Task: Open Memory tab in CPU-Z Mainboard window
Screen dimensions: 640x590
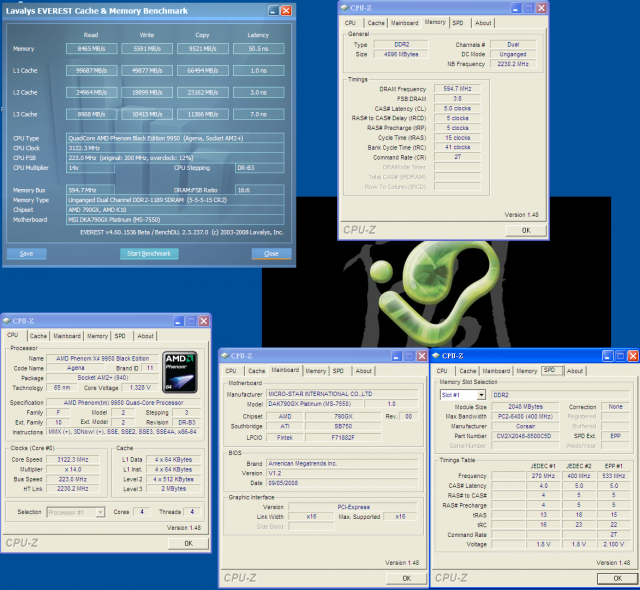Action: click(316, 371)
